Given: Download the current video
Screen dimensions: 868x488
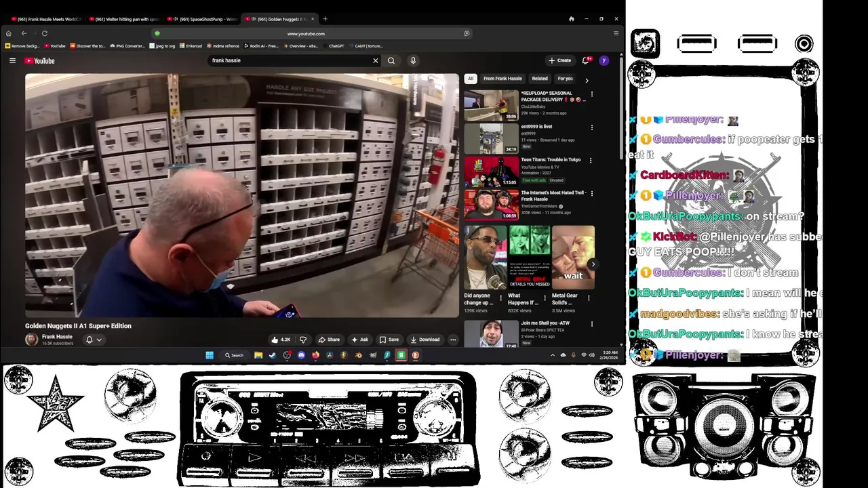Looking at the screenshot, I should [425, 340].
